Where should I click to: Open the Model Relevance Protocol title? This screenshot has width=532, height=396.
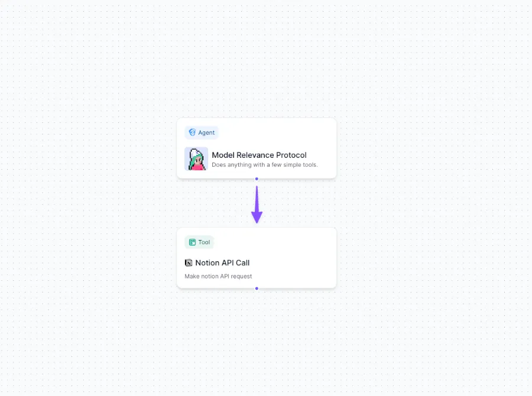click(x=259, y=155)
